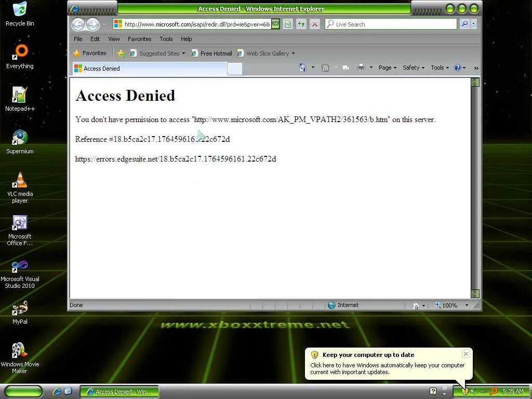532x399 pixels.
Task: Open the zoom level 100% control
Action: click(451, 305)
